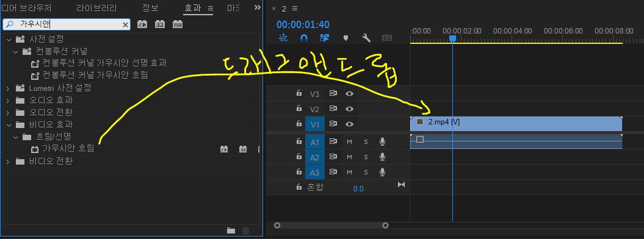Enable voice-over record on A3
644x239 pixels.
point(382,172)
